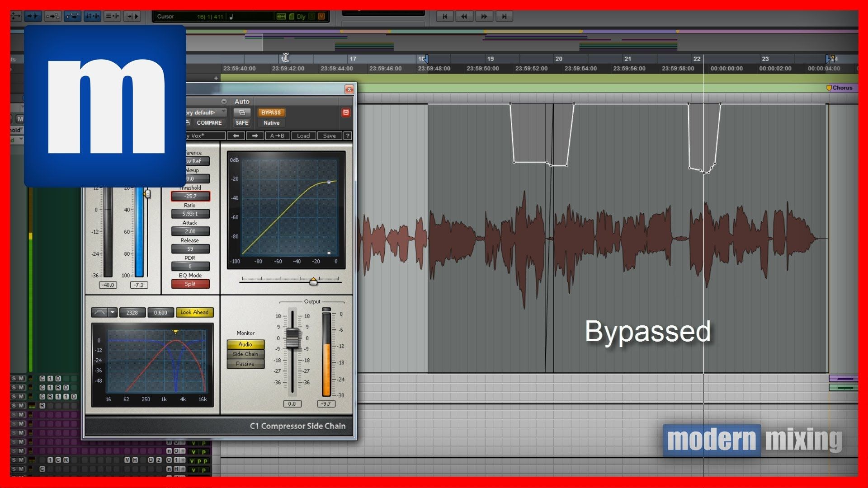Expand the filter type dropdown arrow

(113, 312)
